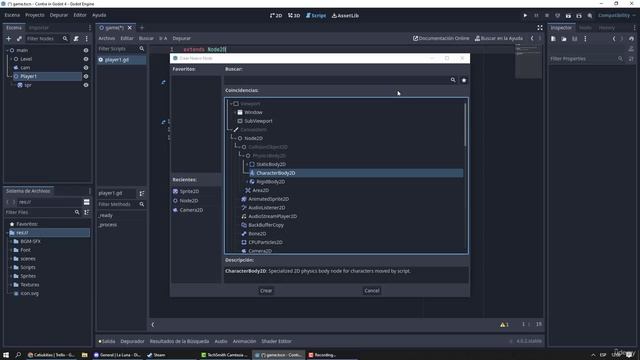
Task: Expand the scenes folder
Action: click(11, 259)
